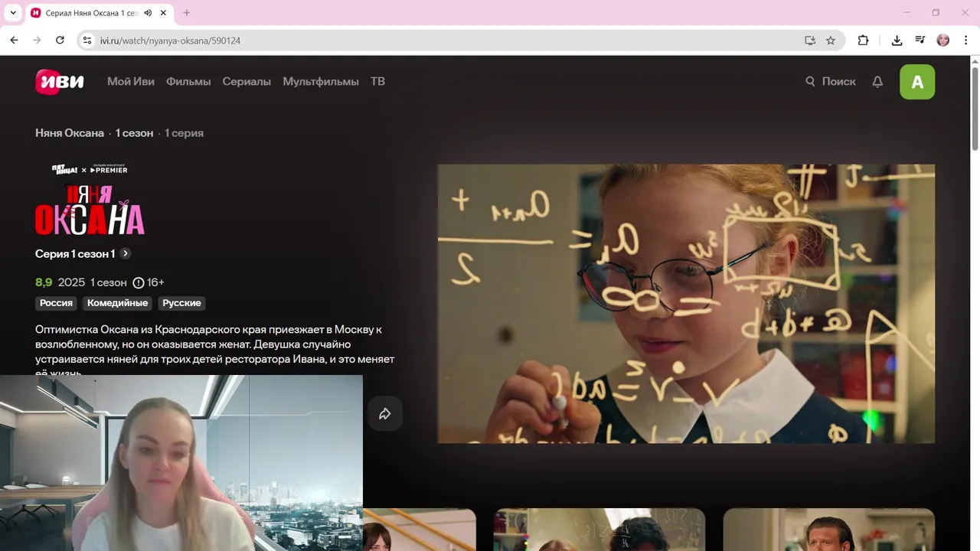
Task: Expand Серия 1 сезон 1 chevron
Action: [126, 253]
